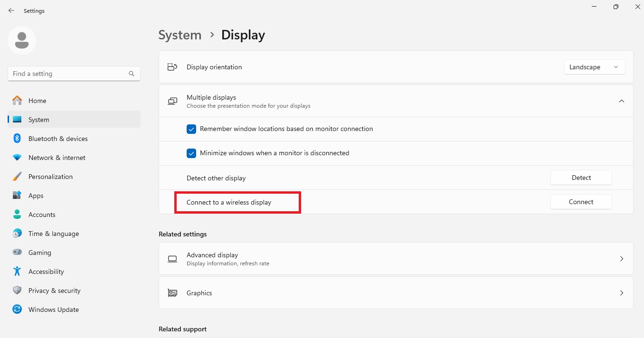Click 'Remember window locations based on monitor connection' label
644x338 pixels.
(x=286, y=129)
